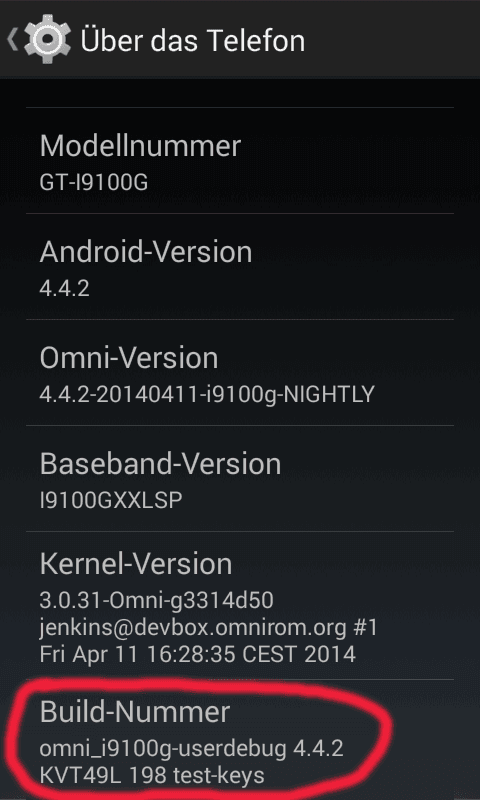
Task: Click the divider line above Modellnummer
Action: [240, 107]
